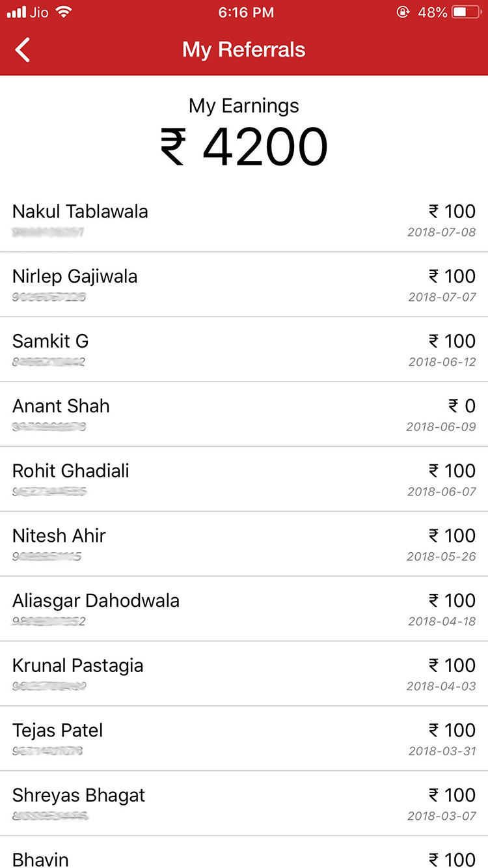Tap Rohit Ghadiali referral entry
Screen dimensions: 488x868
[x=244, y=479]
